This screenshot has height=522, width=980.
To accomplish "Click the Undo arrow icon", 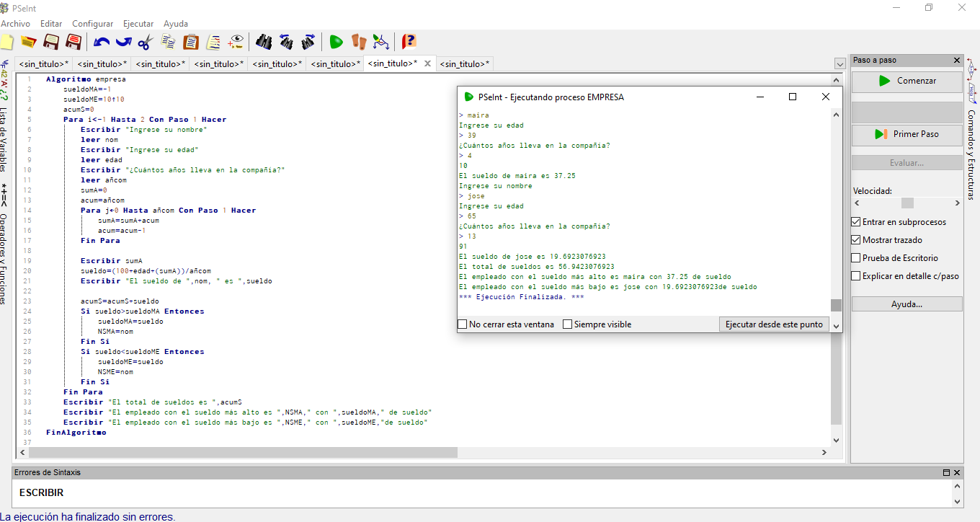I will [101, 42].
